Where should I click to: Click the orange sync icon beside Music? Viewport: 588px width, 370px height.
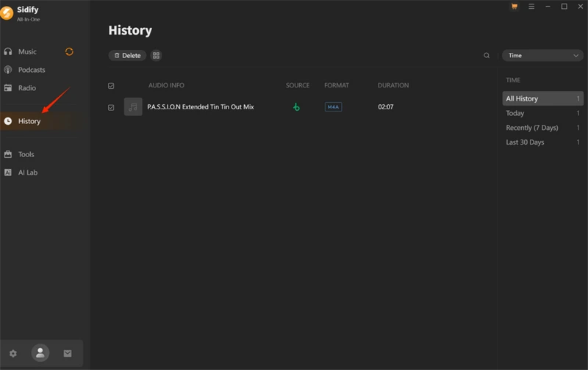click(x=69, y=51)
